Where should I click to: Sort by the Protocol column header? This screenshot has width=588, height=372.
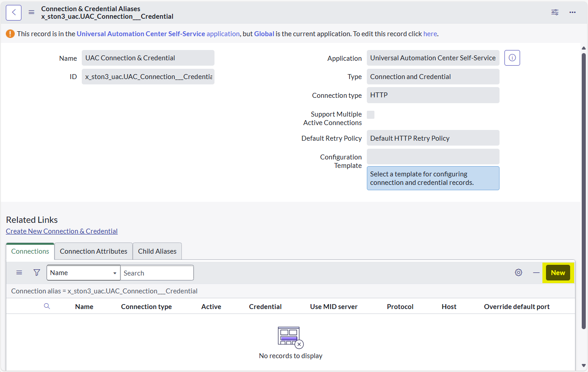click(400, 306)
